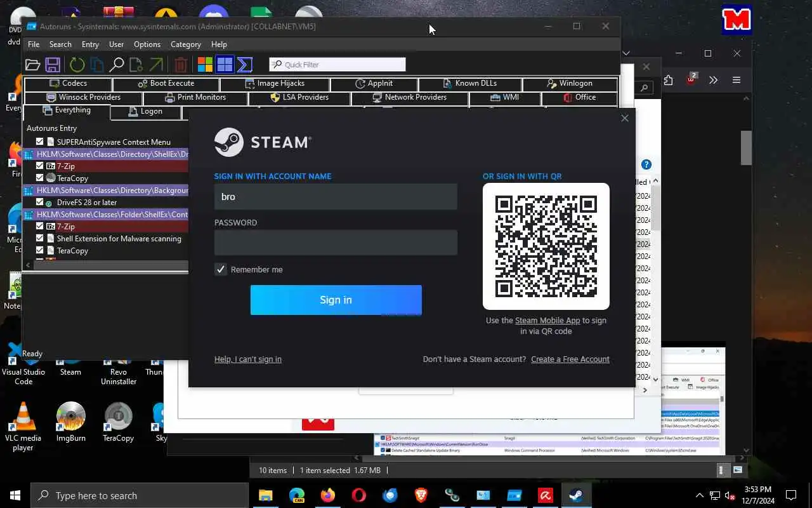Image resolution: width=812 pixels, height=508 pixels.
Task: Click the Find magnifier icon in Autoruns toolbar
Action: coord(117,65)
